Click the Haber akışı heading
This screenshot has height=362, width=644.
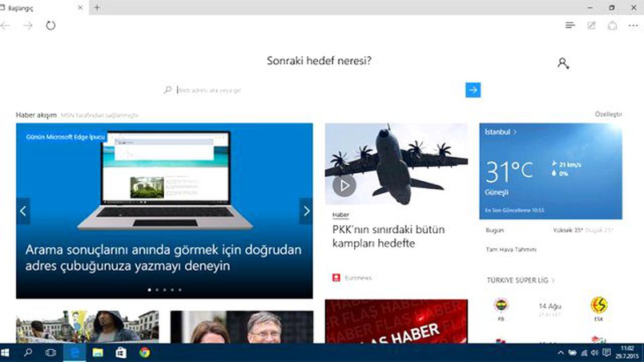pyautogui.click(x=36, y=115)
